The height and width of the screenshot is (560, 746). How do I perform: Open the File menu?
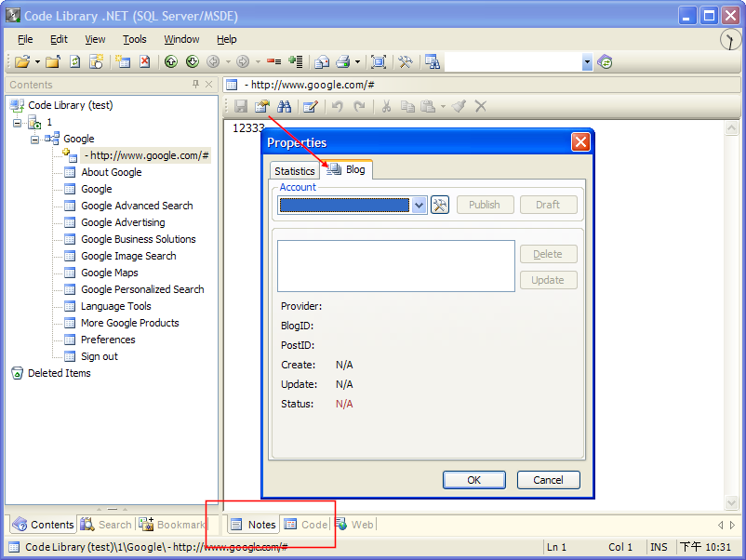pyautogui.click(x=25, y=39)
